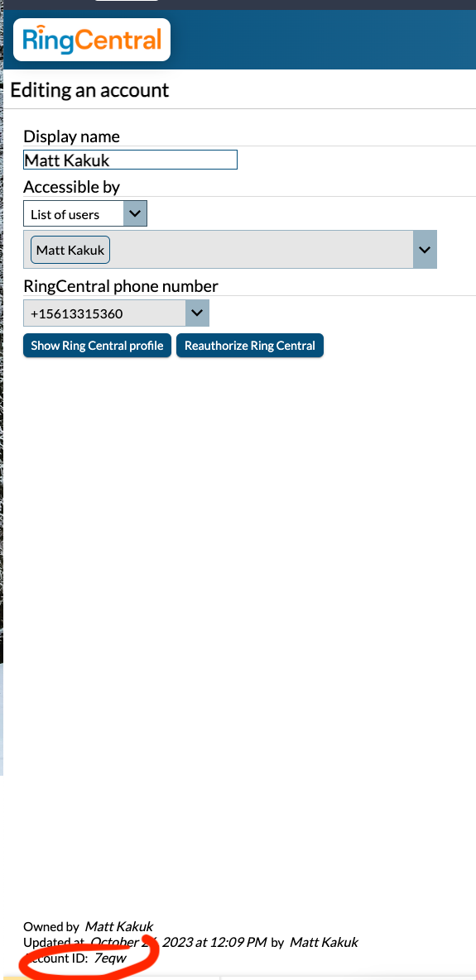Viewport: 476px width, 980px height.
Task: Open the +15613315360 phone number dropdown
Action: tap(116, 313)
